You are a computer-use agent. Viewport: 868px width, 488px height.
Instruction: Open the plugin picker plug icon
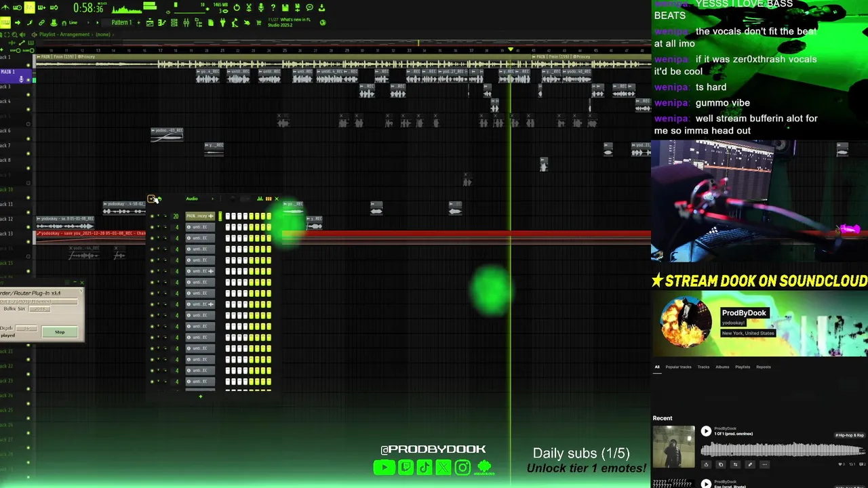coord(223,22)
